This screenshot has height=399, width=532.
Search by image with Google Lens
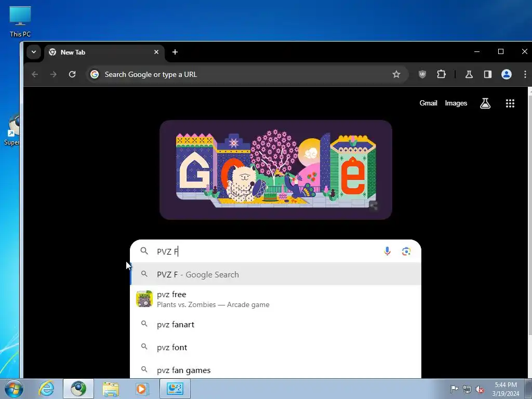pyautogui.click(x=406, y=251)
